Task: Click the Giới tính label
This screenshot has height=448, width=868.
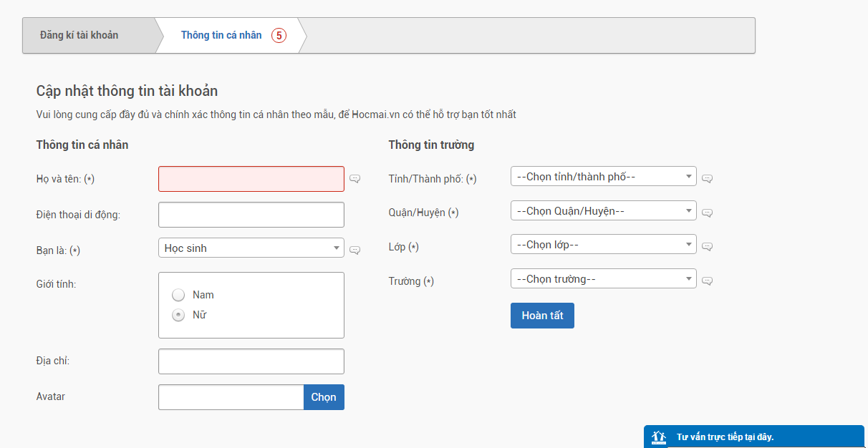Action: [56, 284]
